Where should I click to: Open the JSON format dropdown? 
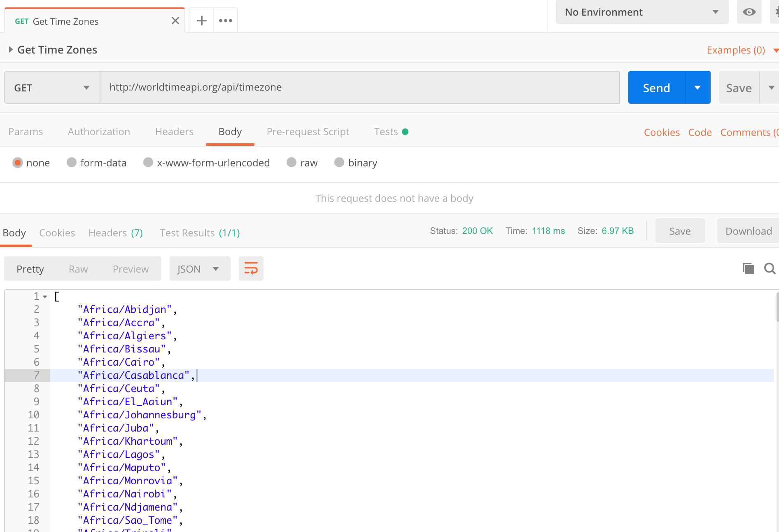200,268
